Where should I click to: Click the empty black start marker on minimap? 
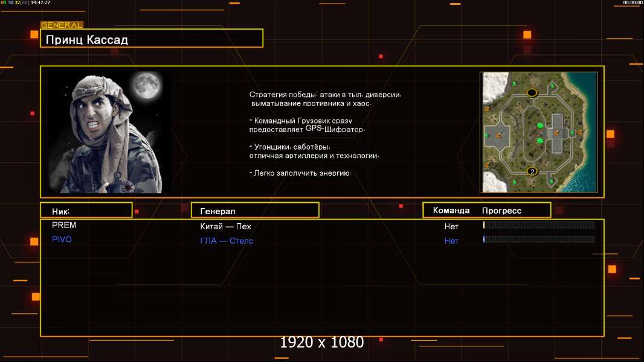pyautogui.click(x=532, y=92)
